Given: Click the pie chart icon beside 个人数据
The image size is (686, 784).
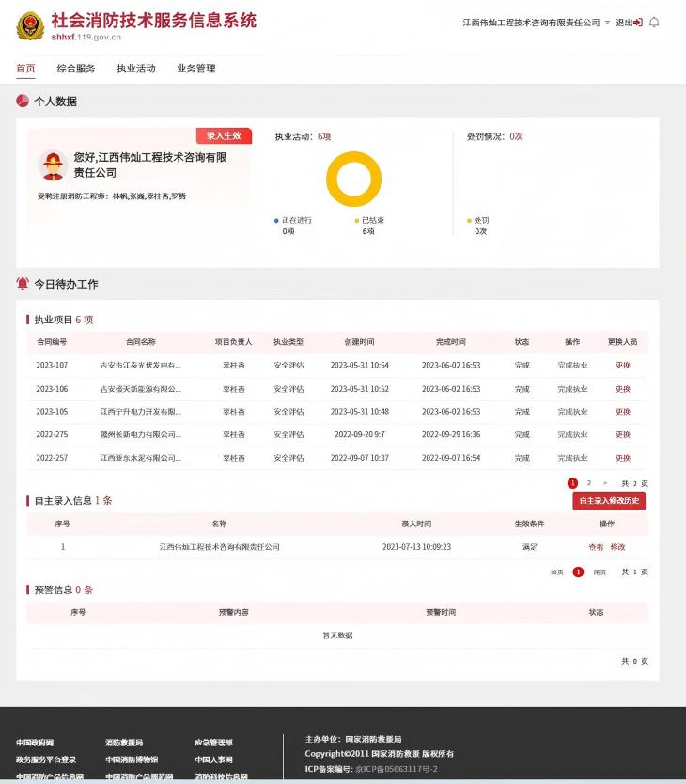Looking at the screenshot, I should [23, 101].
